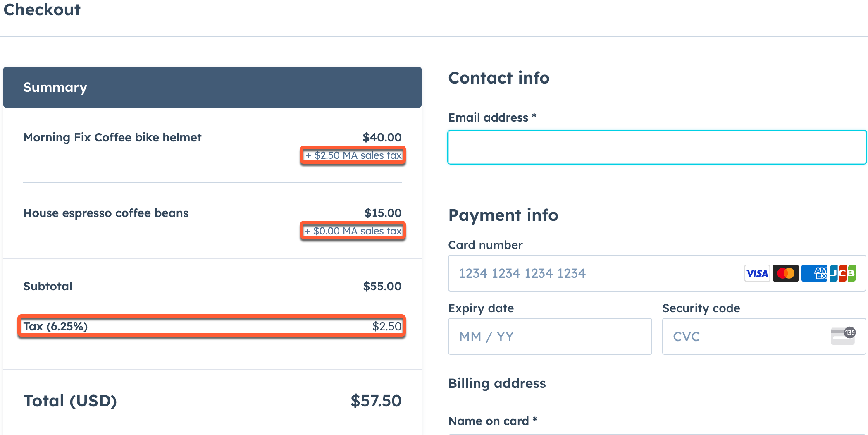The image size is (868, 435).
Task: Click the JCB card logo
Action: (843, 273)
